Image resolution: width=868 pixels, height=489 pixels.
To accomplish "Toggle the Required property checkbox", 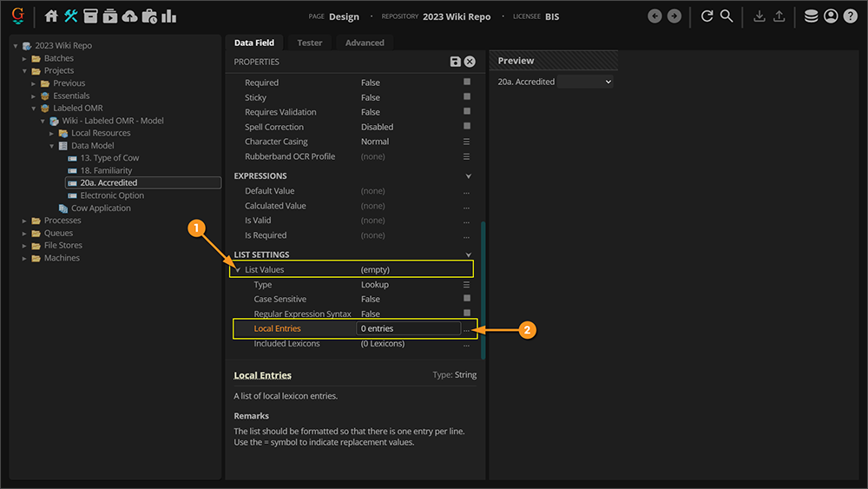I will coord(467,83).
